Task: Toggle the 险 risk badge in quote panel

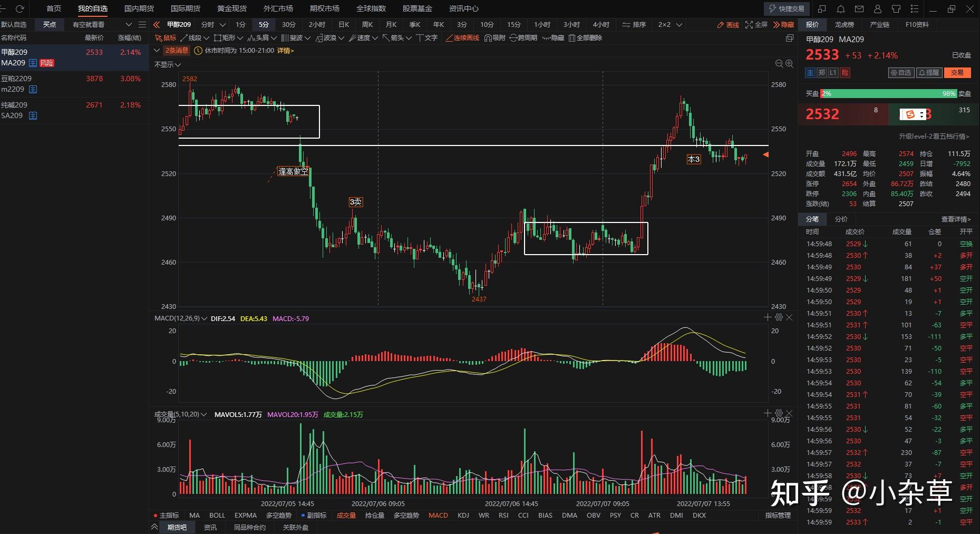Action: coord(845,73)
